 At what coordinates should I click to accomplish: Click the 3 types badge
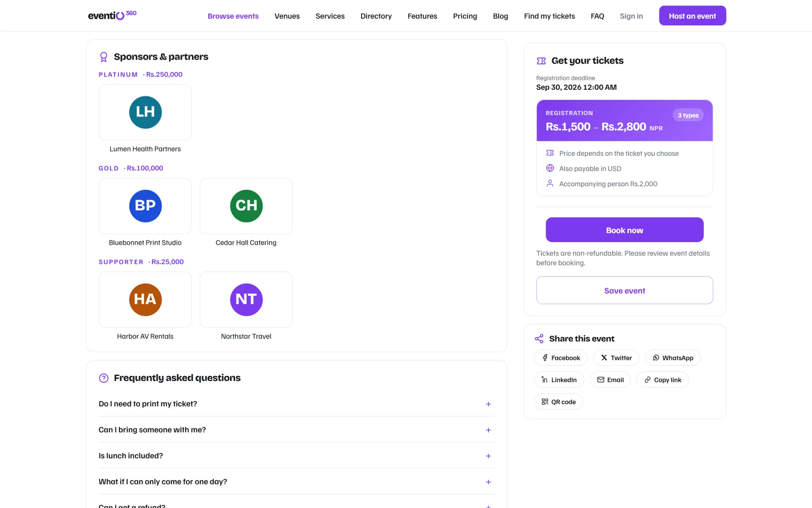(x=688, y=115)
